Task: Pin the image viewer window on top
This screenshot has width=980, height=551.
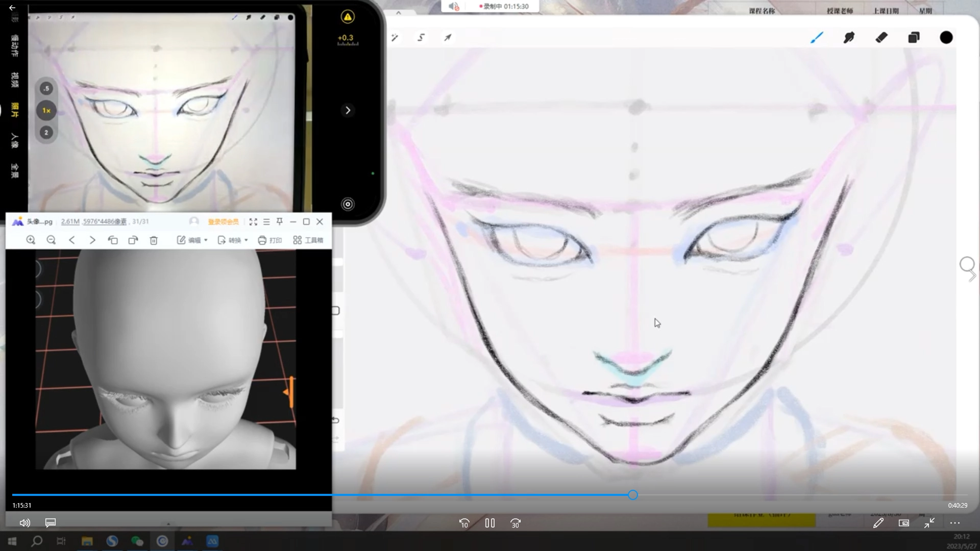Action: coord(280,221)
